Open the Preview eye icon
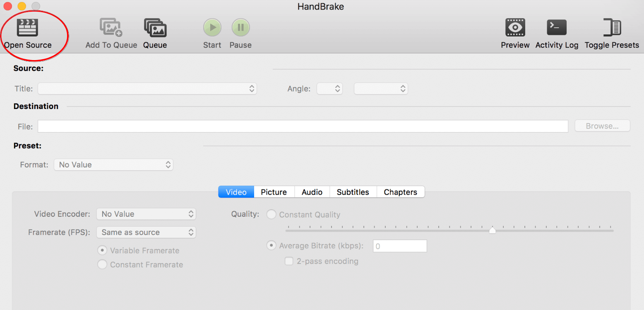This screenshot has height=310, width=644. point(515,27)
